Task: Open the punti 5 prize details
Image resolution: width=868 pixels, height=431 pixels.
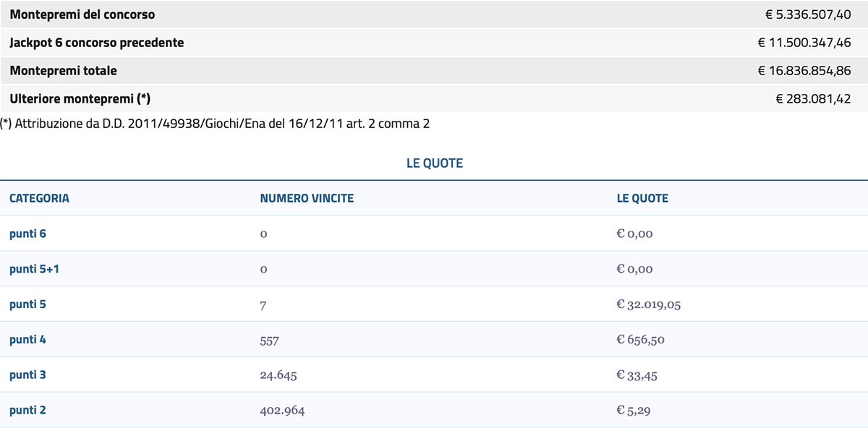Action: (27, 304)
